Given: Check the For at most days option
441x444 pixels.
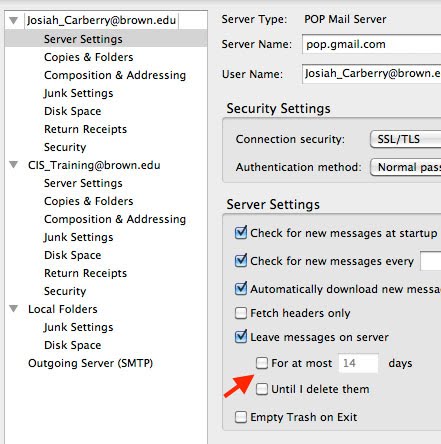Looking at the screenshot, I should click(262, 363).
